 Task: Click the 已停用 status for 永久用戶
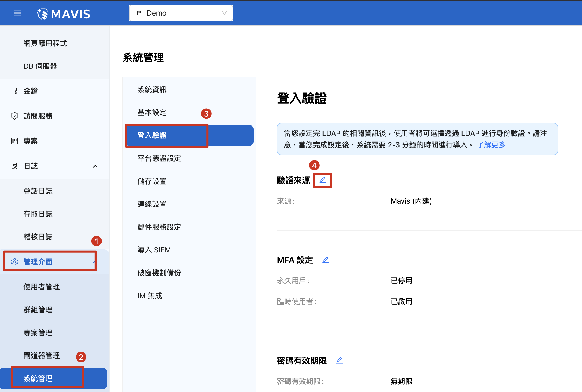(402, 281)
